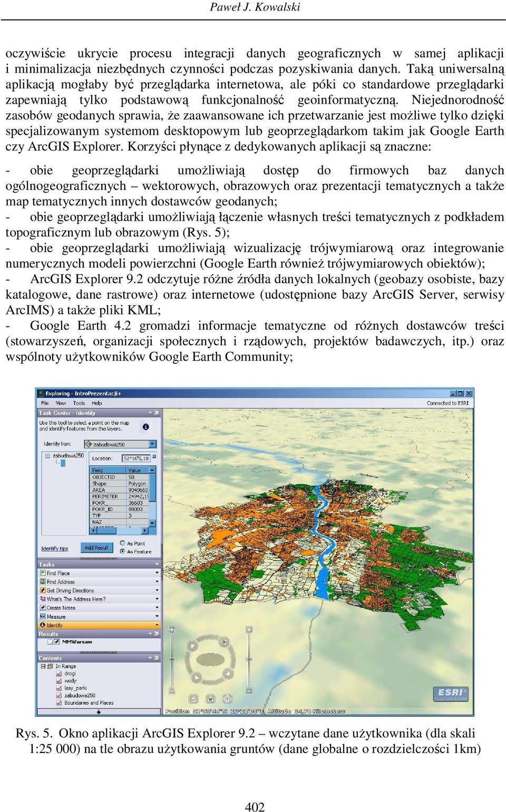This screenshot has width=506, height=812.
Task: Click the right zoom slider plus button
Action: (x=249, y=630)
